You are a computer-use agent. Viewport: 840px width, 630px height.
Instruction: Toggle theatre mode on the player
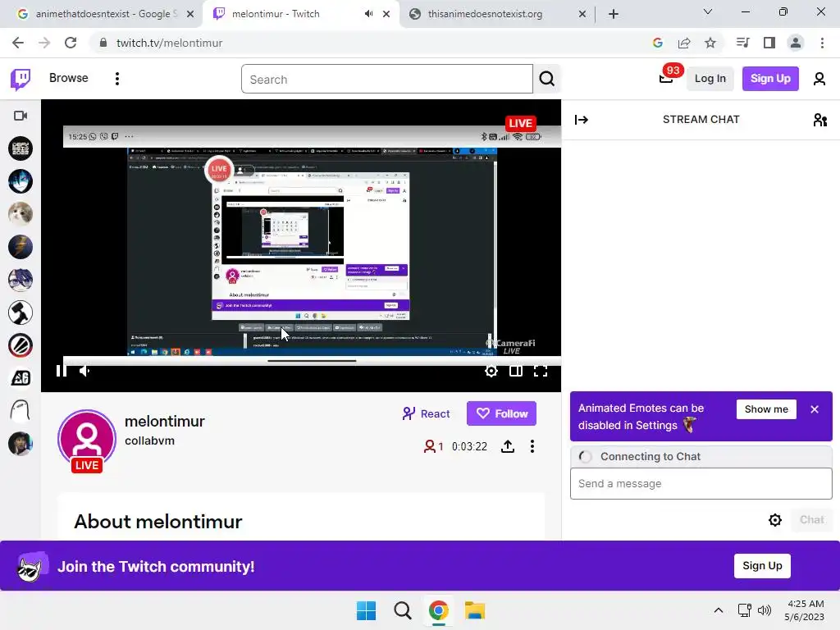(516, 371)
